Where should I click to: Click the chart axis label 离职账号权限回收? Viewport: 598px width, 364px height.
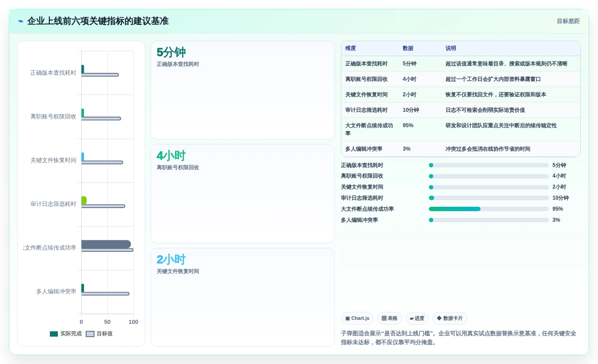53,117
